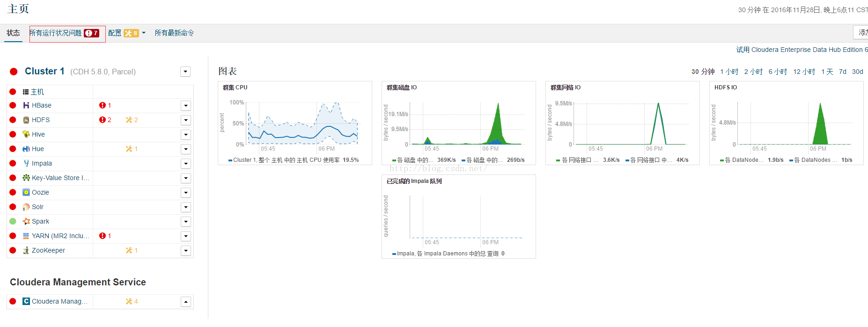Click the 添加 button at top right
Screen dimensions: 868x327
pyautogui.click(x=861, y=33)
